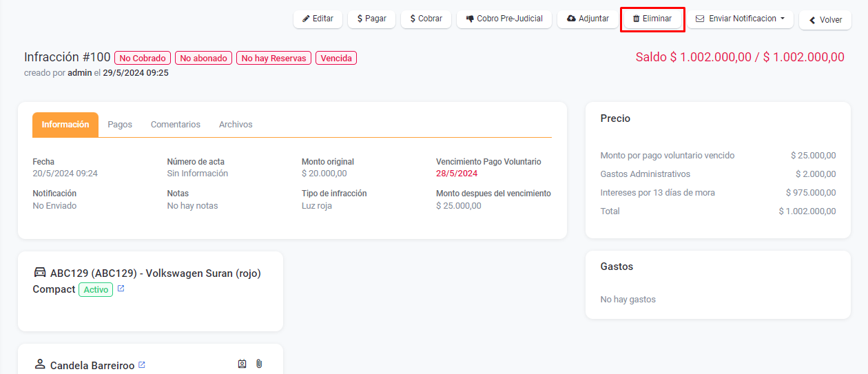The image size is (868, 374).
Task: Open the Comentarios tab
Action: click(x=176, y=125)
